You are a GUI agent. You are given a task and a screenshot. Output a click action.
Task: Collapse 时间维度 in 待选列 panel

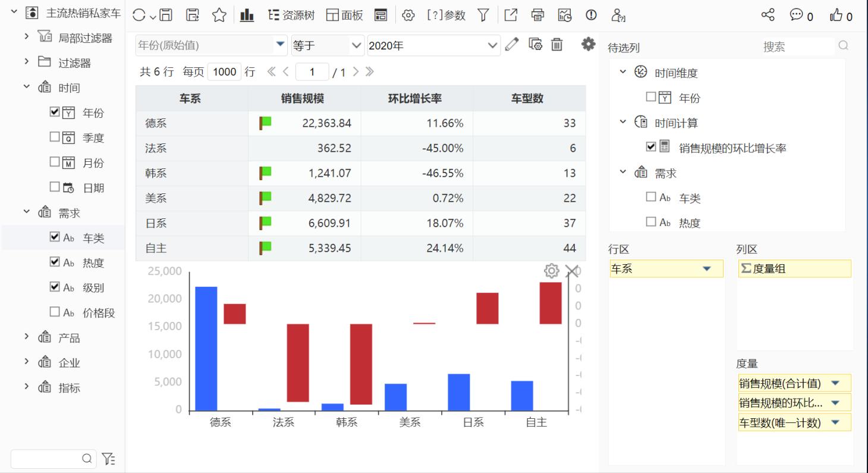(622, 72)
